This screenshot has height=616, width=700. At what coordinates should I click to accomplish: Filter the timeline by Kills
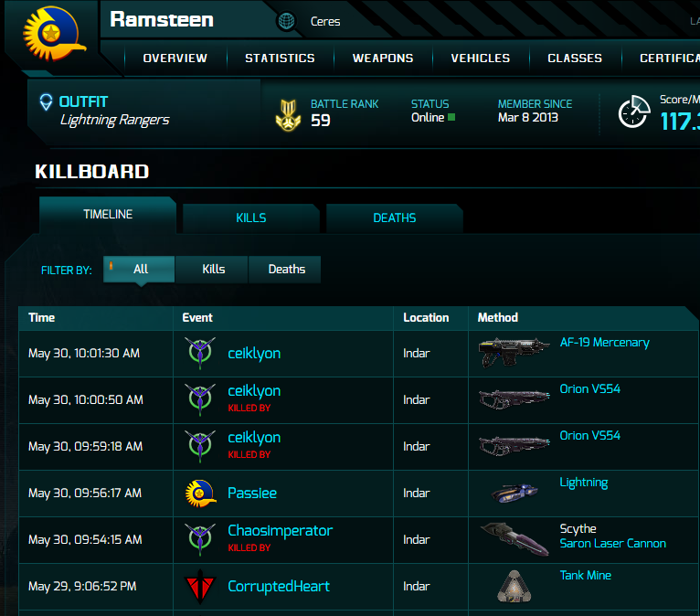tap(213, 269)
